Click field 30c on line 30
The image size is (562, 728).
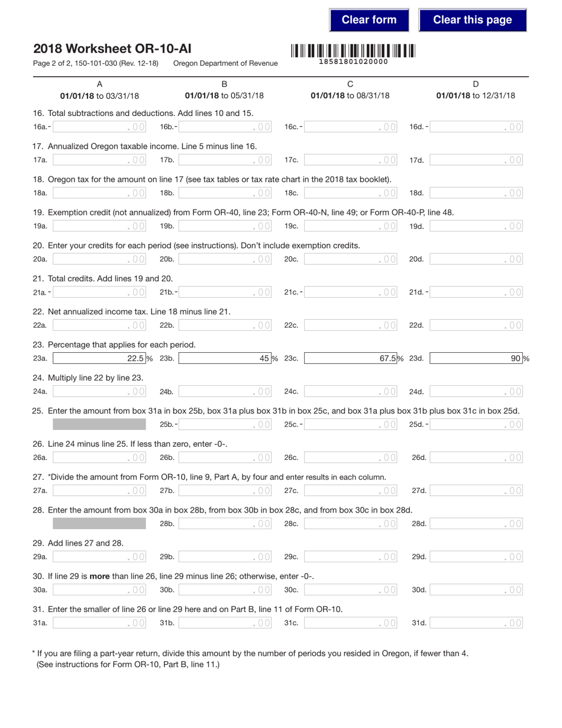click(x=350, y=590)
